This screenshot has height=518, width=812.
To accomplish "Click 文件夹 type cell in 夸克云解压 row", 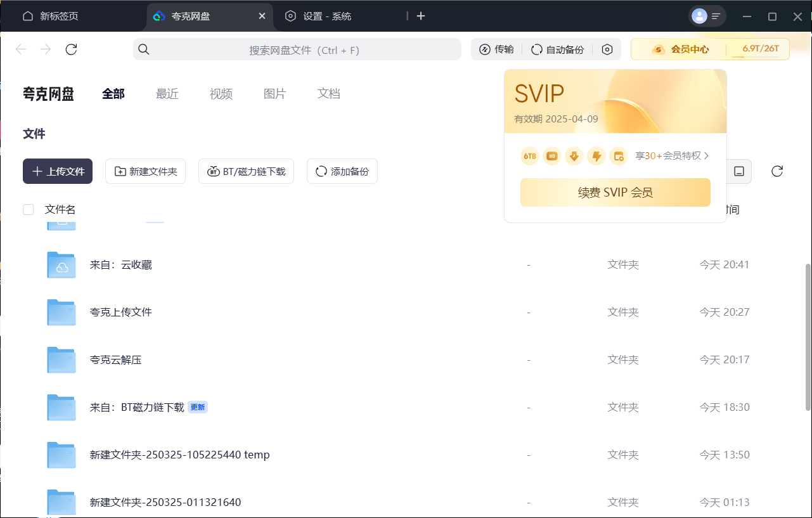I will click(x=623, y=359).
